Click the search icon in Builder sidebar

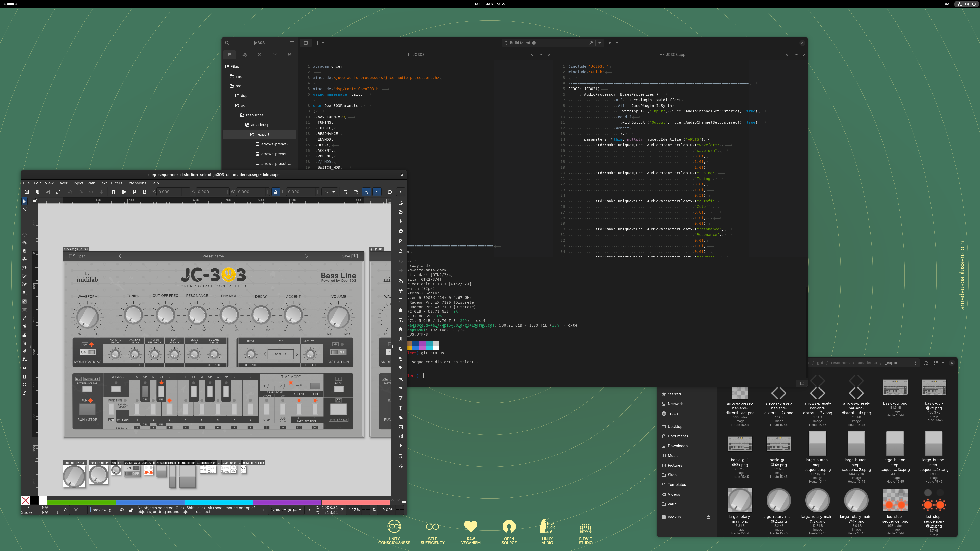(x=227, y=43)
